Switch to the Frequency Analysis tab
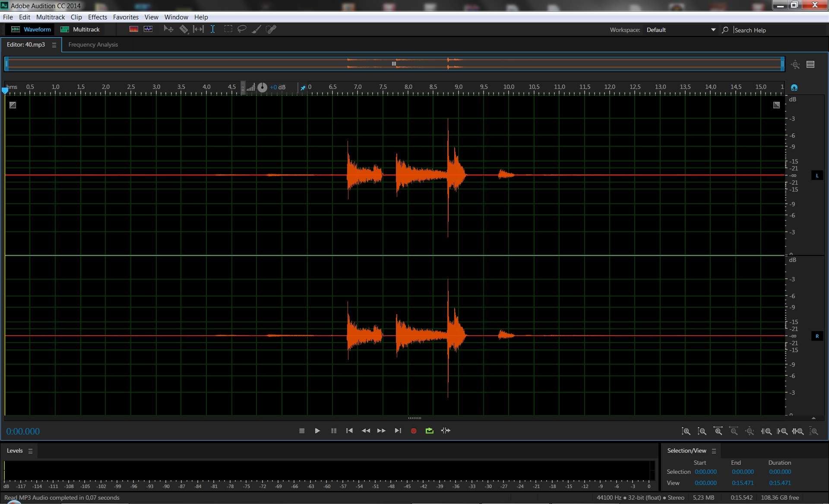The height and width of the screenshot is (504, 829). (x=93, y=45)
